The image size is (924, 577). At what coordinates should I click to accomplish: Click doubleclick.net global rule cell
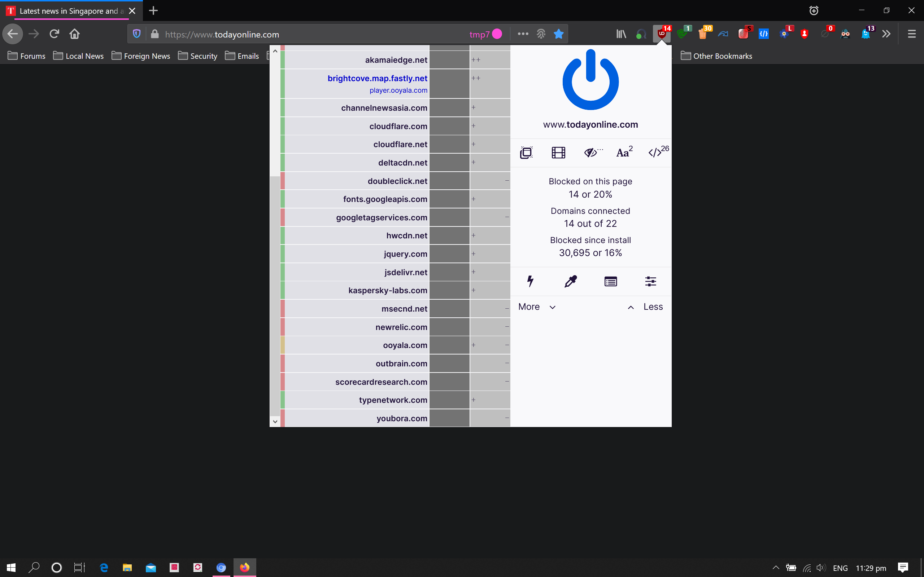[x=449, y=181]
